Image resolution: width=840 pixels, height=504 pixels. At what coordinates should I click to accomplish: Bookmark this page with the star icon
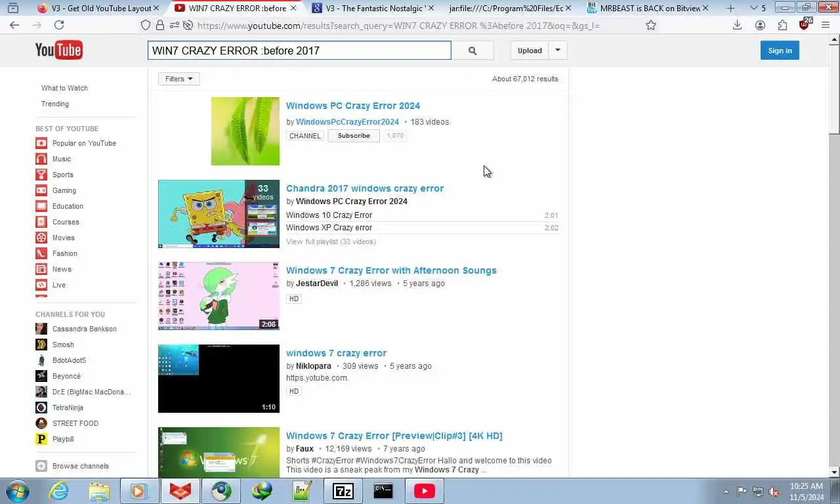point(651,25)
